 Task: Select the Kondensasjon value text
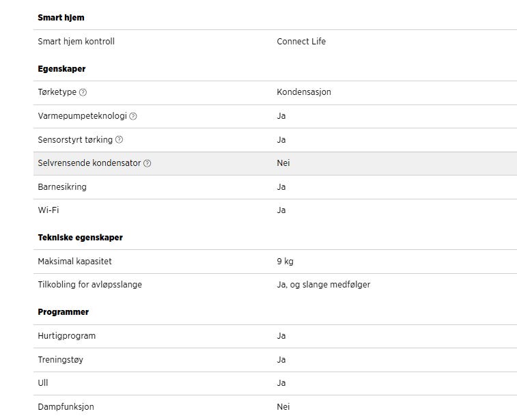[304, 92]
